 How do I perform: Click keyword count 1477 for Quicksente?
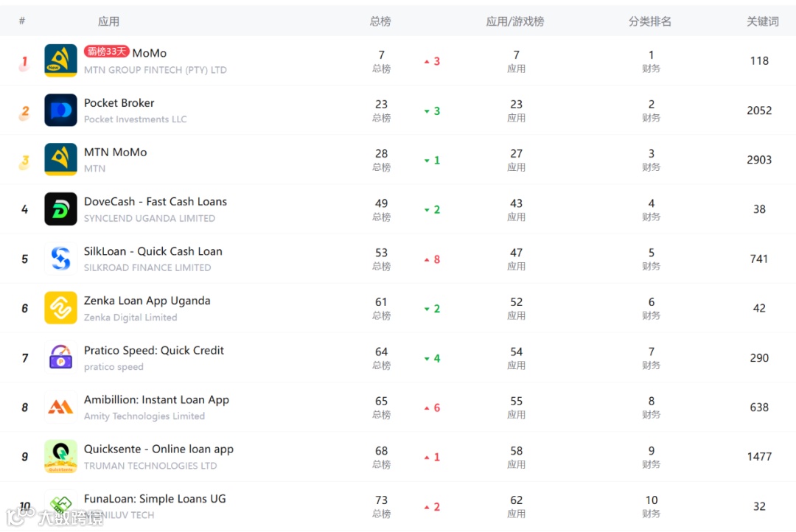pyautogui.click(x=759, y=457)
